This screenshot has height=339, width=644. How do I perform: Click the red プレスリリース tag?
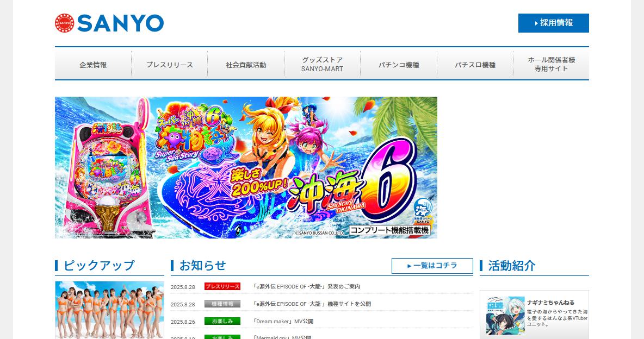222,286
